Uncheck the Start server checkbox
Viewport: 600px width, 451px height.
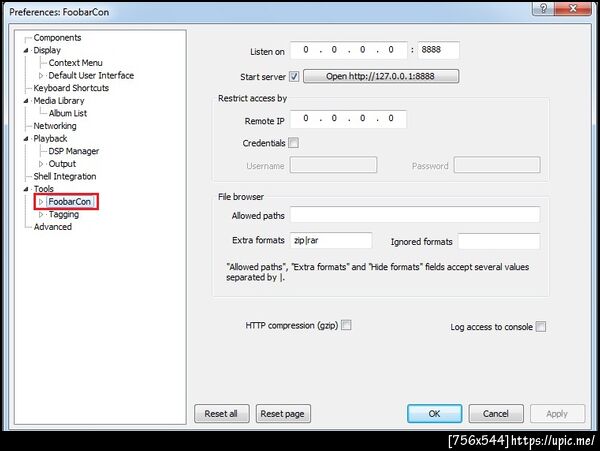pos(294,77)
